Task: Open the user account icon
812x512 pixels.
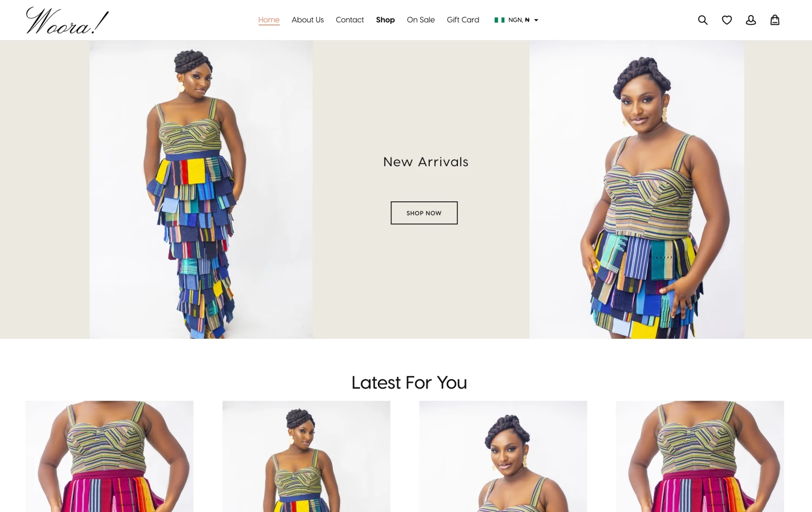Action: tap(751, 20)
